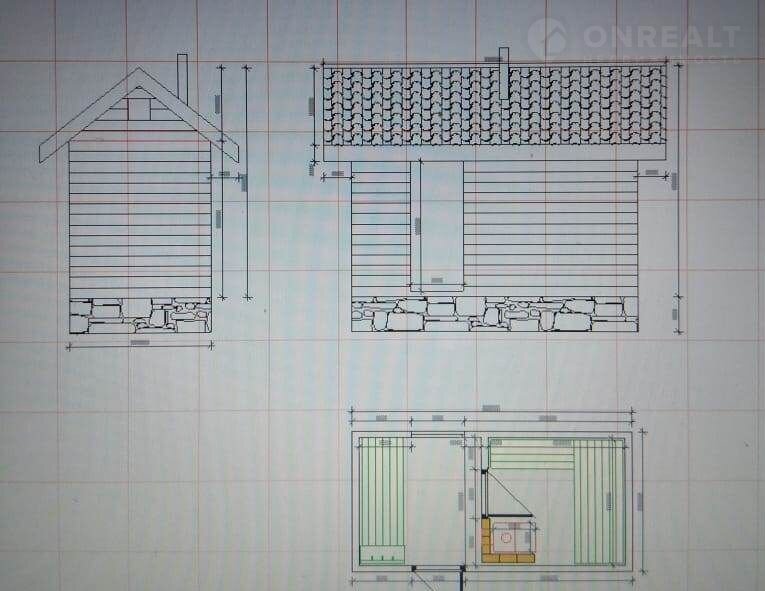Click the diagonal door swing line in the plan
Viewport: 765px width, 591px height.
[509, 493]
